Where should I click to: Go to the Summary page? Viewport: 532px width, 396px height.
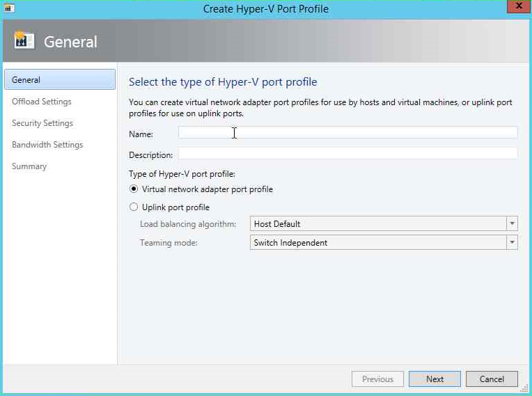tap(29, 166)
